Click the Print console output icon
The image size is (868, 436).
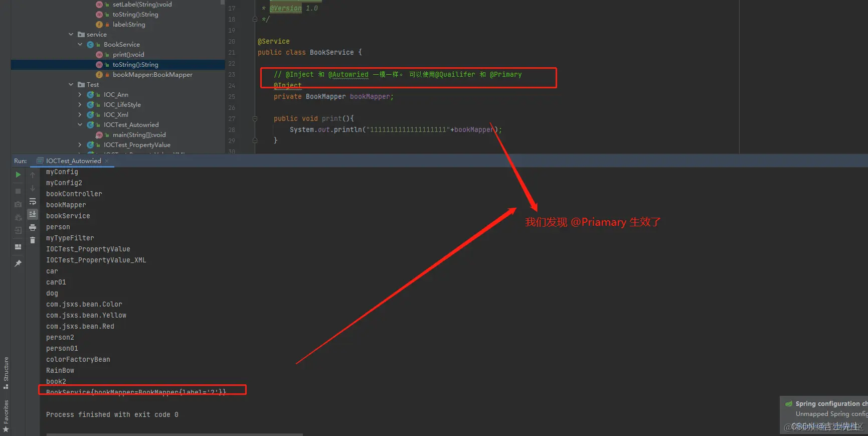(33, 227)
